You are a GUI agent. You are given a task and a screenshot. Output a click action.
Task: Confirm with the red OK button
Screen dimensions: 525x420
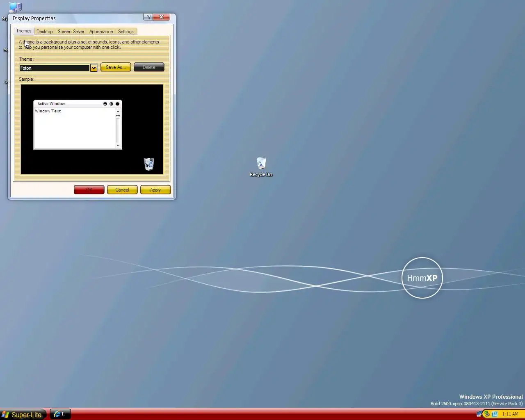click(89, 190)
